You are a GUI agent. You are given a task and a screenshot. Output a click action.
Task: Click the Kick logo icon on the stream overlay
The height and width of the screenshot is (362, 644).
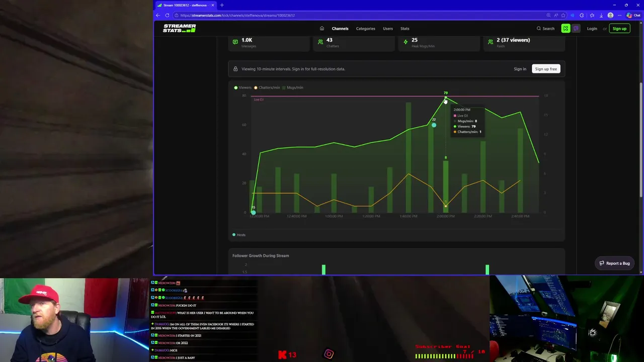tap(282, 354)
